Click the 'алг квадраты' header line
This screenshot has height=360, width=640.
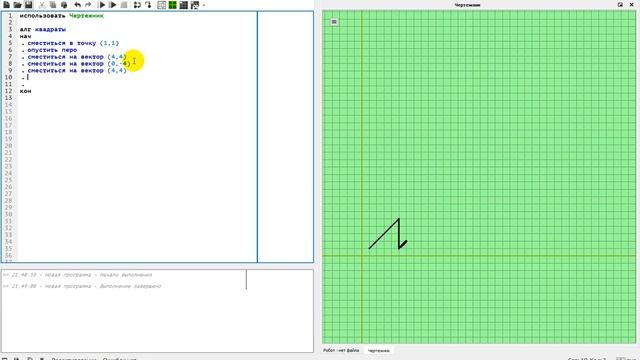(x=43, y=29)
